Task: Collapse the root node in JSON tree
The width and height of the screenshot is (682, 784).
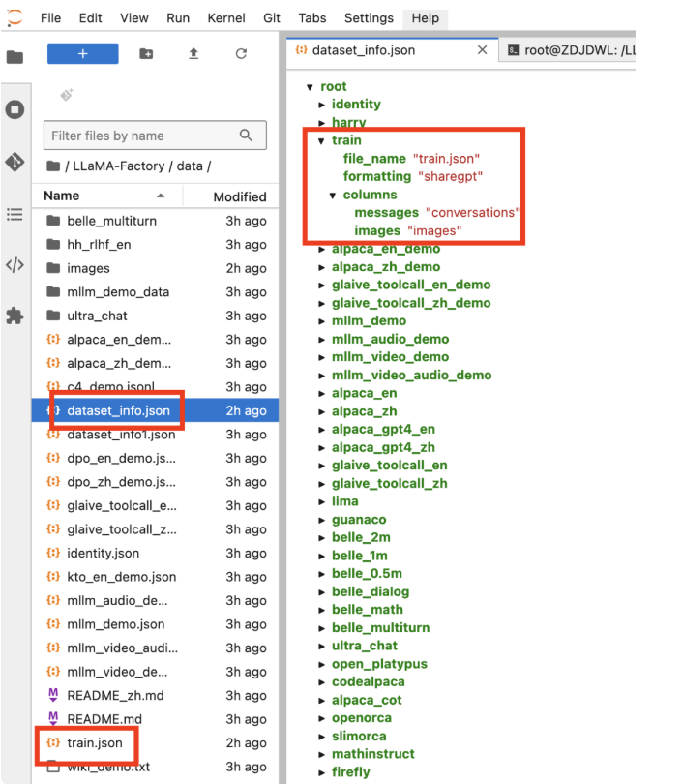Action: pyautogui.click(x=310, y=87)
